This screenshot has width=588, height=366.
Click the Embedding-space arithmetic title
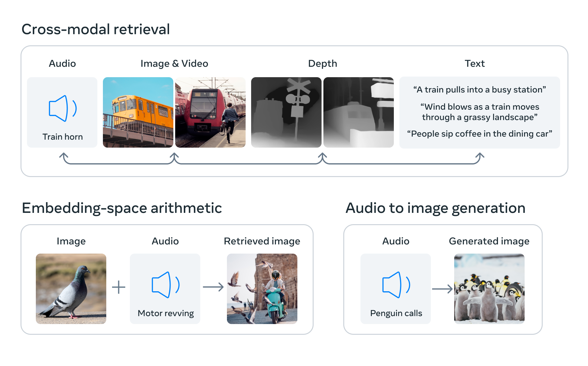122,208
